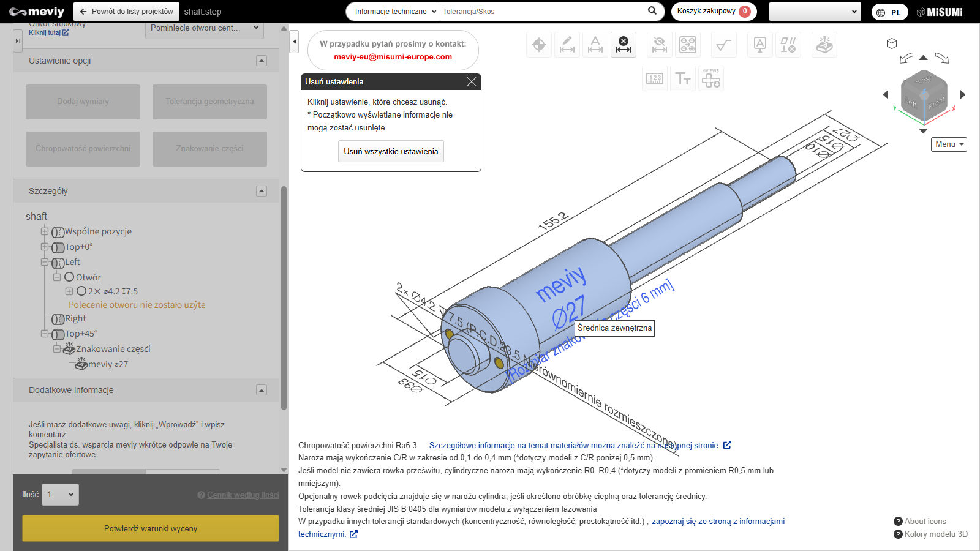Select the surface roughness checkmark tool
Image resolution: width=980 pixels, height=551 pixels.
coord(723,45)
